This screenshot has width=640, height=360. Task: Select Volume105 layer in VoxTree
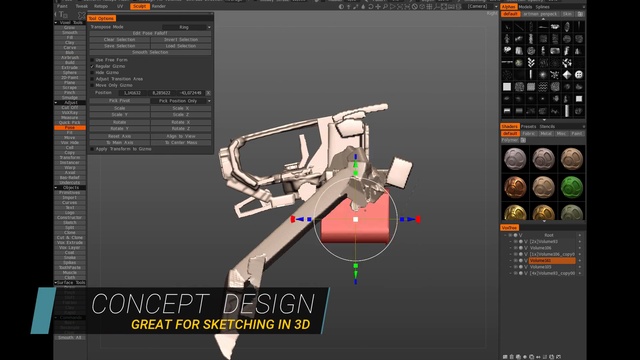[540, 267]
